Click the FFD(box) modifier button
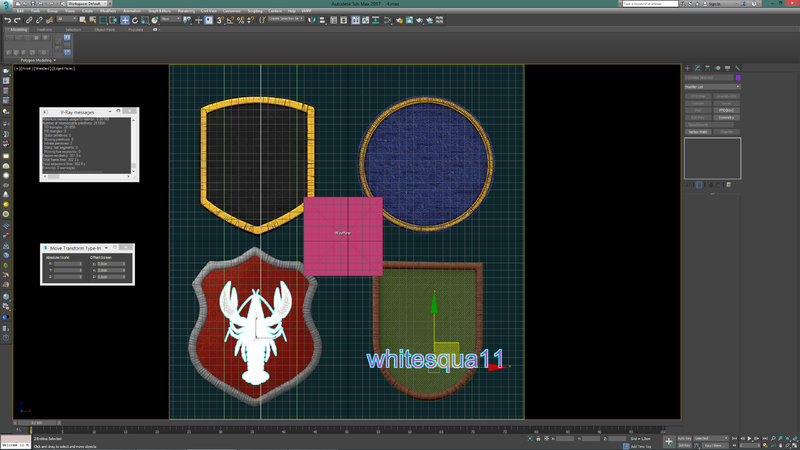800x450 pixels. [x=726, y=110]
